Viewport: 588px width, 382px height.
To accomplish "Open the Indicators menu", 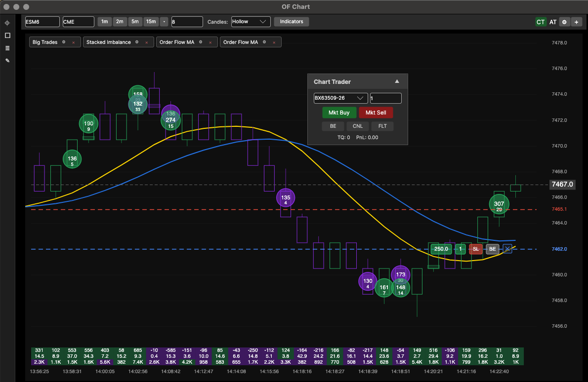I will (292, 22).
